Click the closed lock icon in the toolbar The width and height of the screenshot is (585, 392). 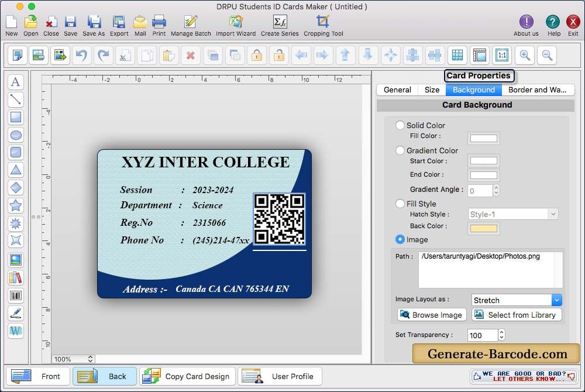tap(257, 55)
